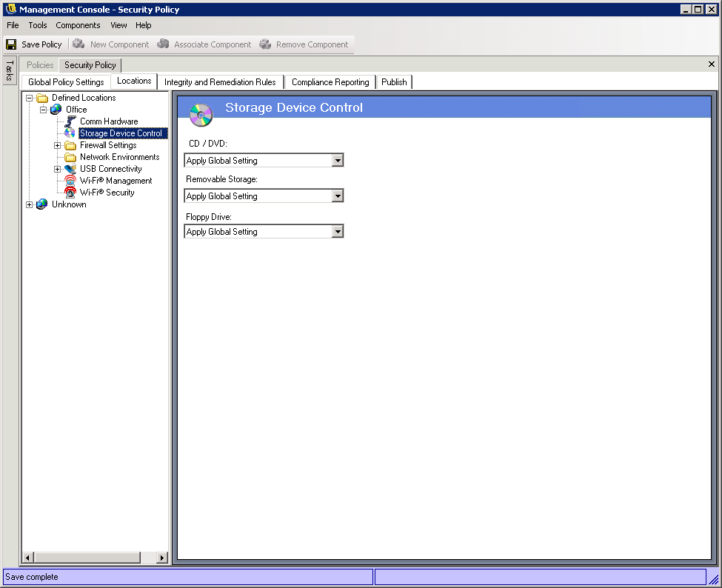This screenshot has height=588, width=722.
Task: Click the Remove Component toolbar icon
Action: (x=265, y=44)
